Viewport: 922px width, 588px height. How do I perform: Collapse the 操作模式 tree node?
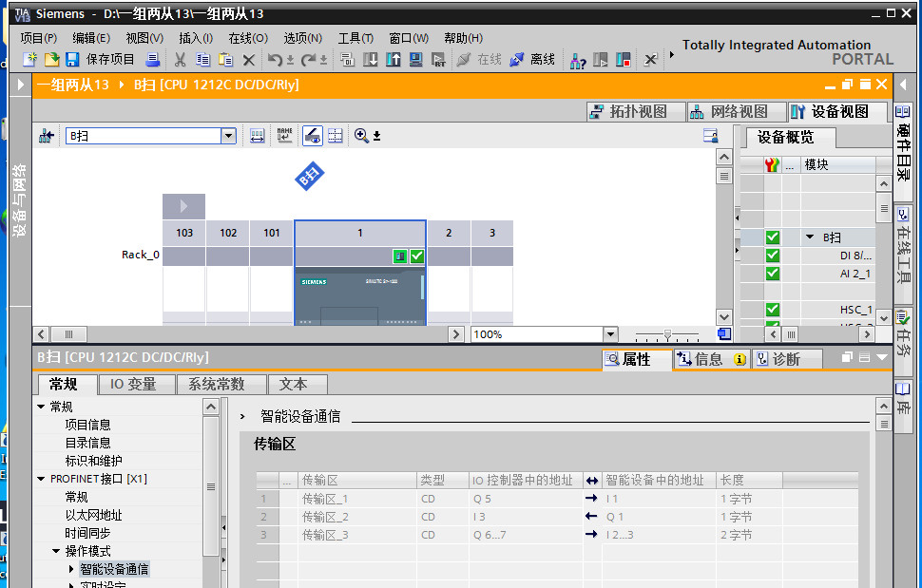56,551
